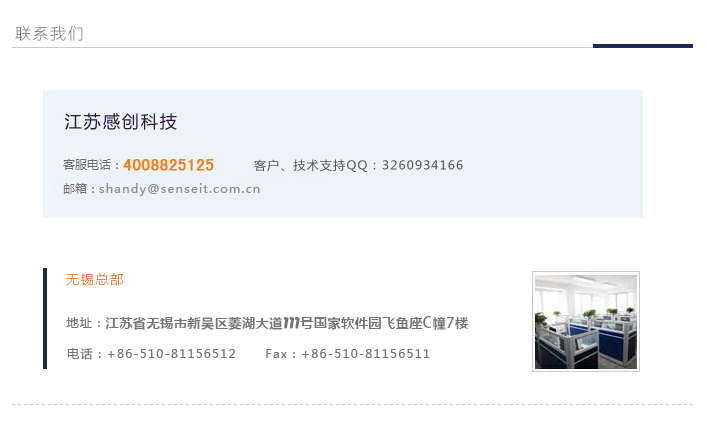The width and height of the screenshot is (708, 431).
Task: Click the vertical blue bar beside 无锡总部
Action: click(x=45, y=318)
